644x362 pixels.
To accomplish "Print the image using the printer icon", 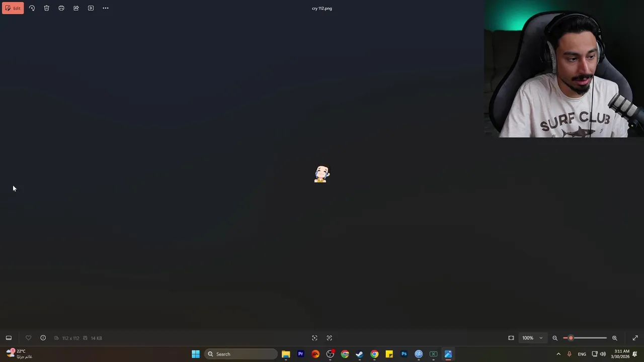I will 61,8.
